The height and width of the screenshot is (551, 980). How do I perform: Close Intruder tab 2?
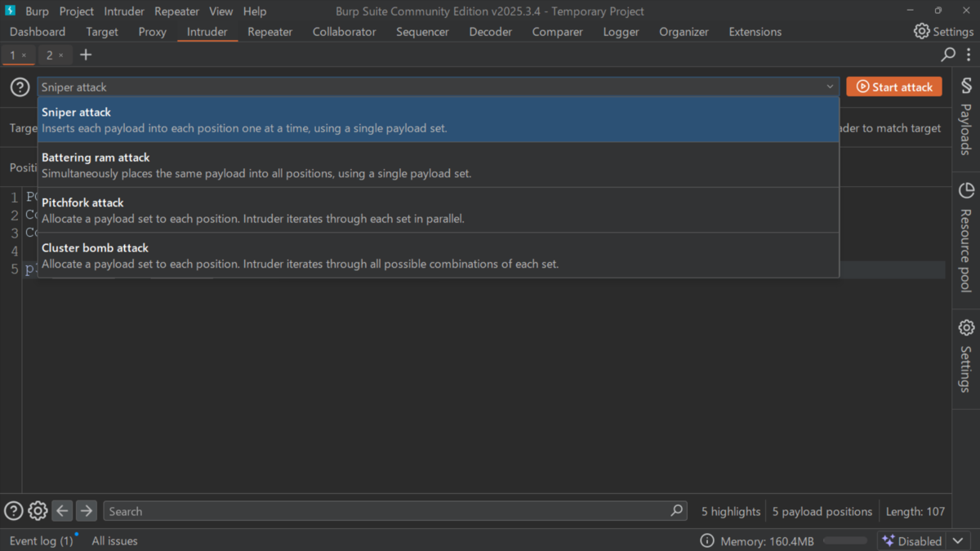click(60, 56)
